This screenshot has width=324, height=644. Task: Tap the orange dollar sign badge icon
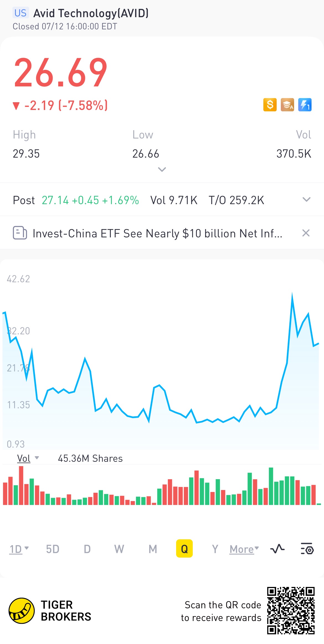[x=270, y=105]
